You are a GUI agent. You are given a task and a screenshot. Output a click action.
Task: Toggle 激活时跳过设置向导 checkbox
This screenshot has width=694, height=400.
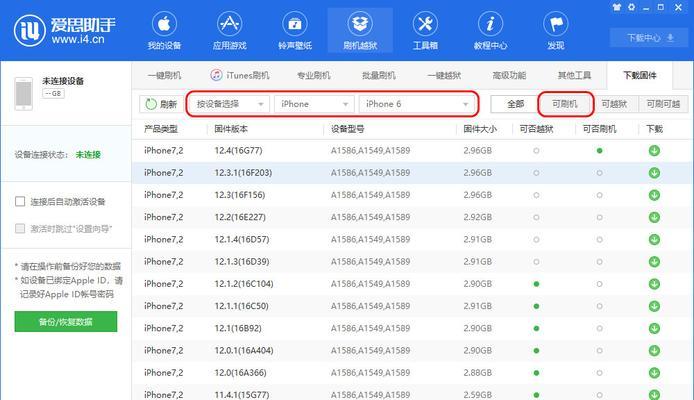(x=20, y=228)
